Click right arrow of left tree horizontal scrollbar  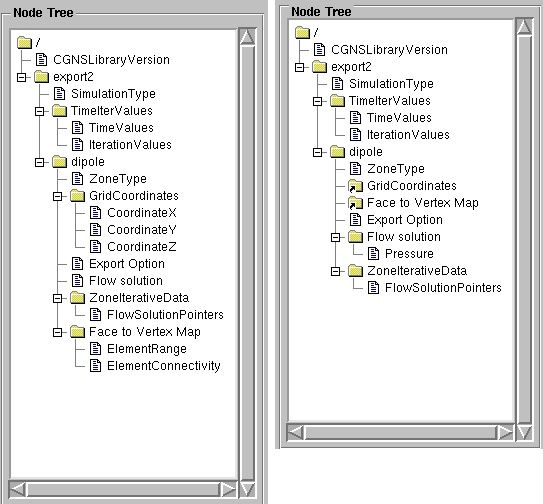tap(229, 490)
